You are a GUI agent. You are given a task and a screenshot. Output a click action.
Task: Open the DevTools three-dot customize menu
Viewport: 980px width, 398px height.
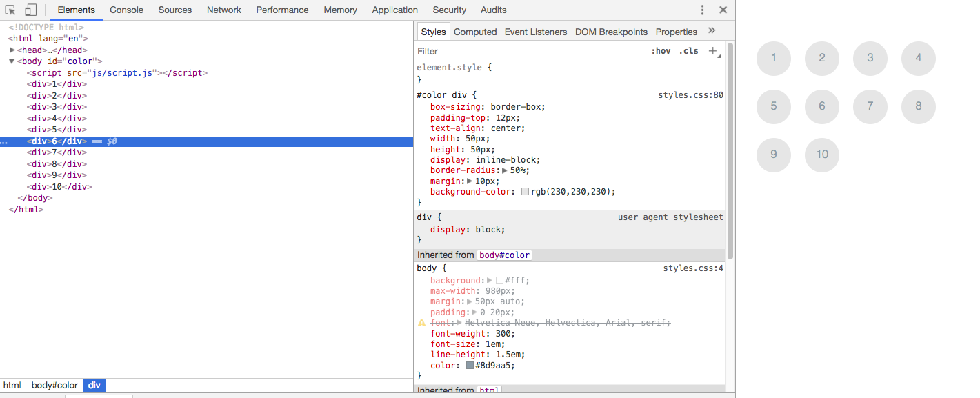click(x=702, y=10)
